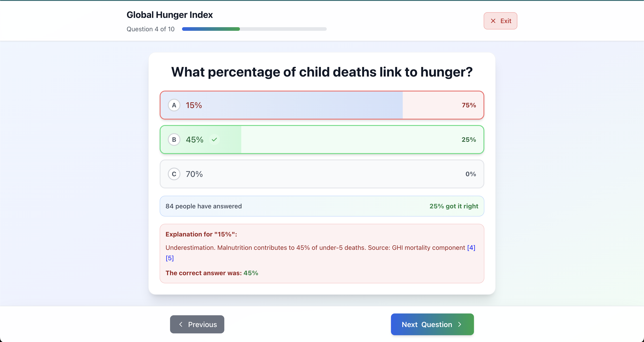Choose the 70% answer option
Screen dimensions: 644x342
[x=322, y=174]
